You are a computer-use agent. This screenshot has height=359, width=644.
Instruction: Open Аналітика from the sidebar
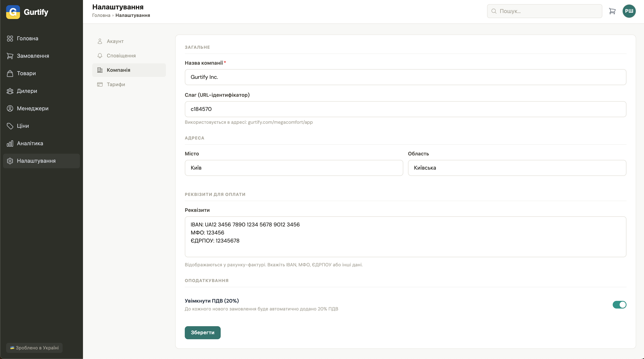[30, 143]
